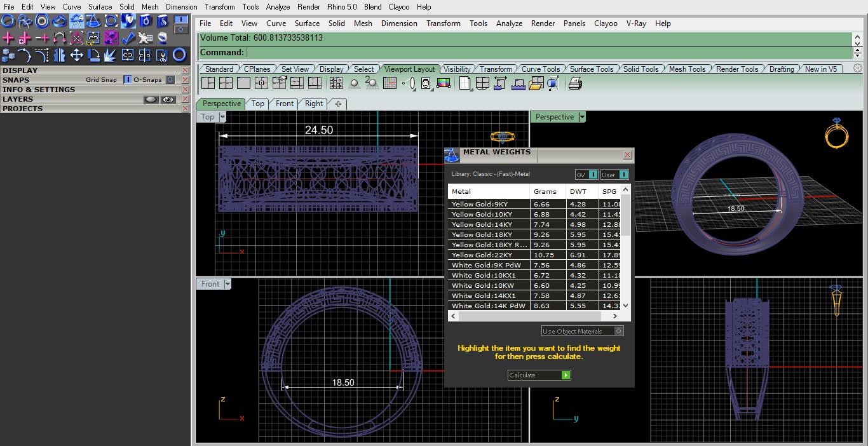
Task: Switch to the Curve Tools toolbar tab
Action: click(541, 69)
